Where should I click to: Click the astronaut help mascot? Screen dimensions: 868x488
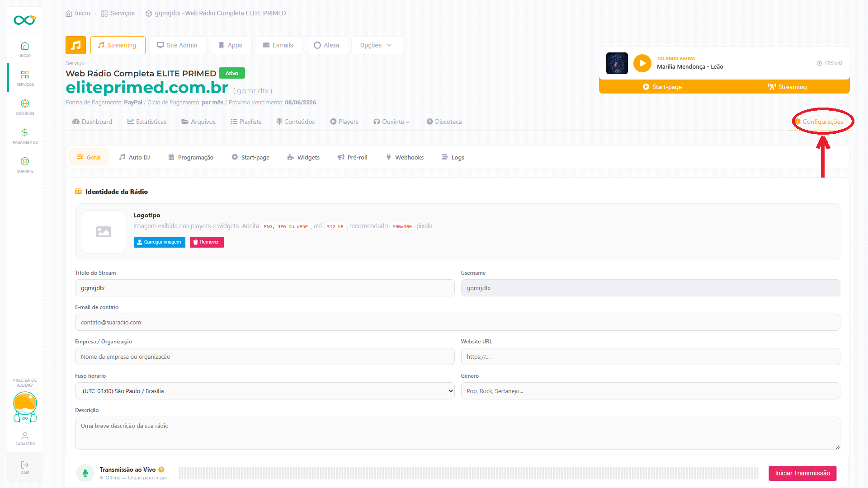tap(25, 407)
